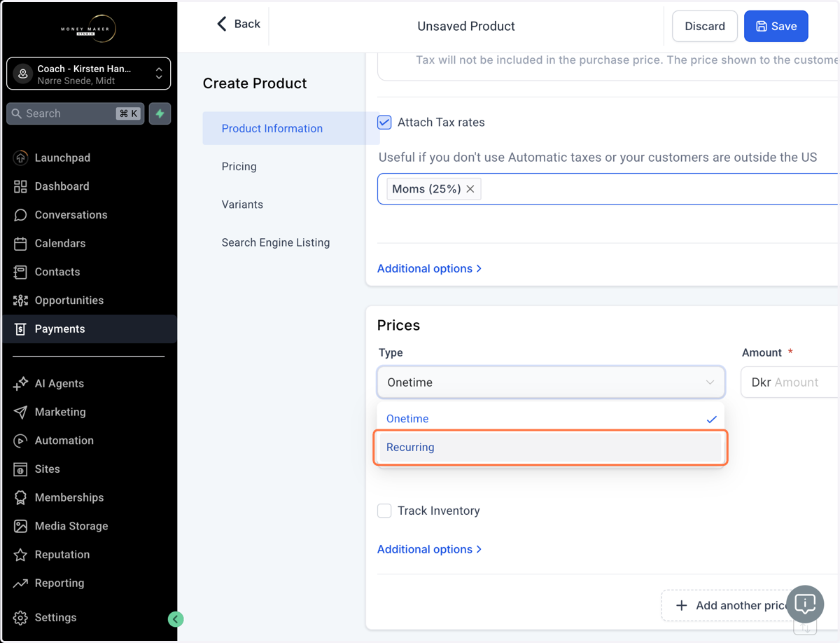
Task: Open Payments in sidebar
Action: (89, 329)
